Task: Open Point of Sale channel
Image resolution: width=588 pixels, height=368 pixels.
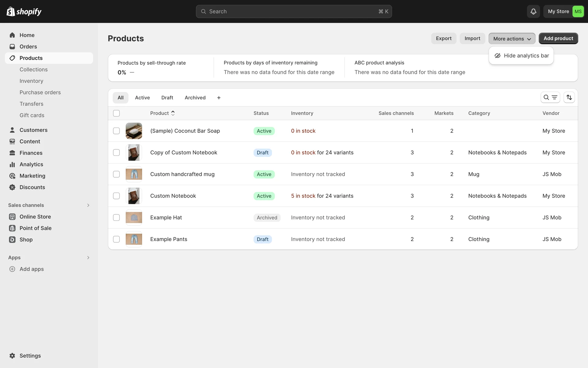Action: pyautogui.click(x=35, y=228)
